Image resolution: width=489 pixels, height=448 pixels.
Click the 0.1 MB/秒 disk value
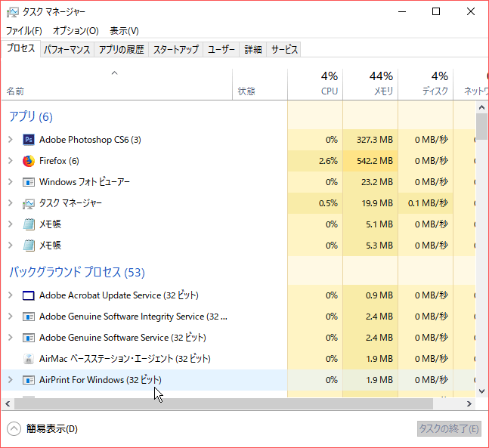pos(428,203)
